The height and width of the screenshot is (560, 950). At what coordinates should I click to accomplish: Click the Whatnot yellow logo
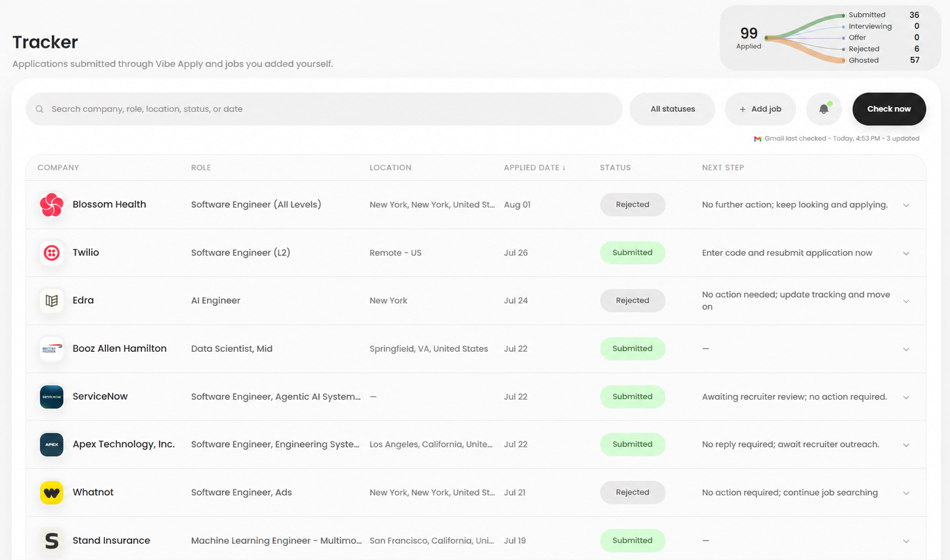(52, 493)
